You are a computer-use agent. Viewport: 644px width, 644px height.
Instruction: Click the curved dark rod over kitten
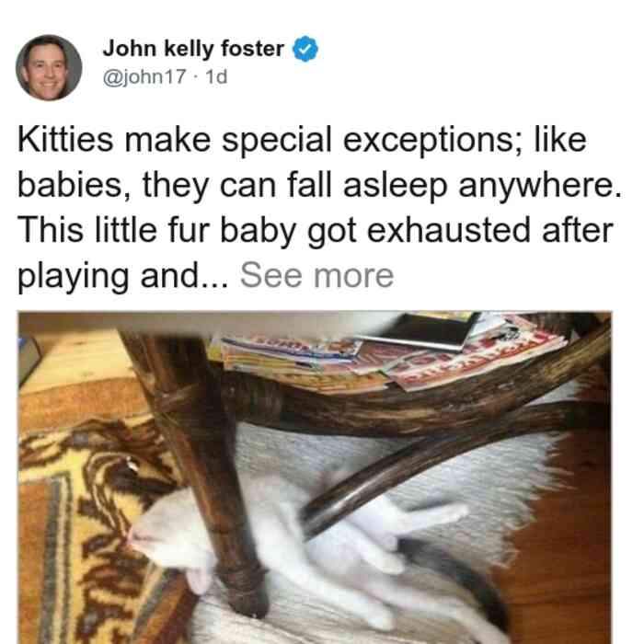(x=431, y=464)
